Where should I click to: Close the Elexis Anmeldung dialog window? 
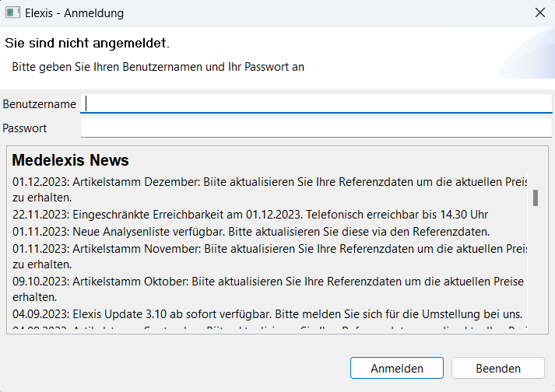click(539, 13)
